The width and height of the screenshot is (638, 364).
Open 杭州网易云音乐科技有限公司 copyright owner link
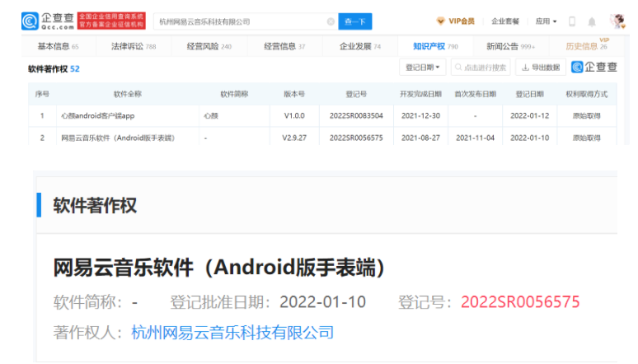(232, 333)
